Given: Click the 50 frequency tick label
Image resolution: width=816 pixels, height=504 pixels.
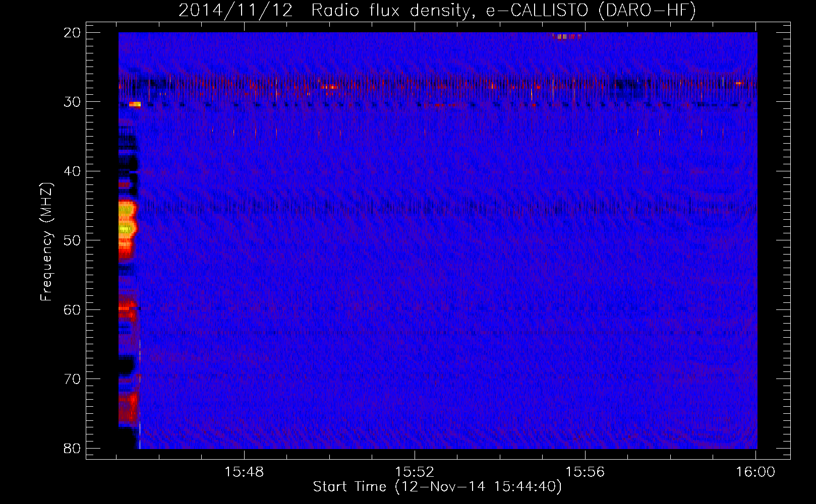Looking at the screenshot, I should click(72, 240).
